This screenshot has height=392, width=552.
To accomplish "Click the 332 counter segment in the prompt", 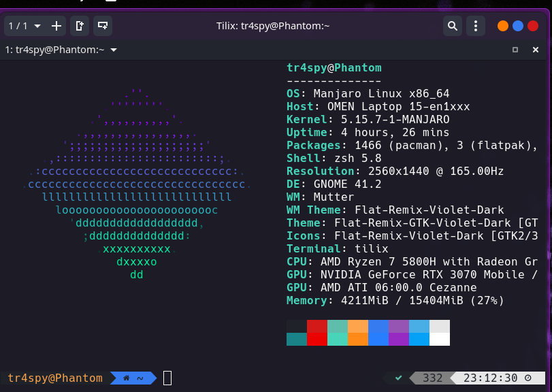I will coord(432,378).
